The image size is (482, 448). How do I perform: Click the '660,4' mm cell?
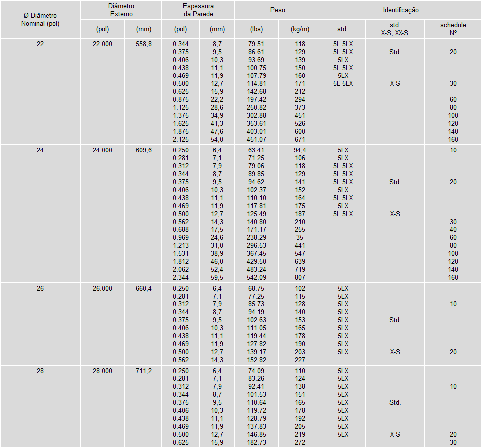[144, 288]
